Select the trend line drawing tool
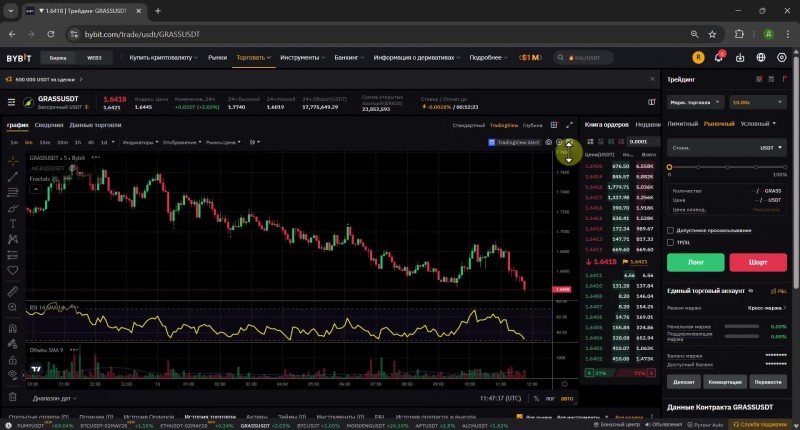Image resolution: width=800 pixels, height=430 pixels. [x=12, y=176]
